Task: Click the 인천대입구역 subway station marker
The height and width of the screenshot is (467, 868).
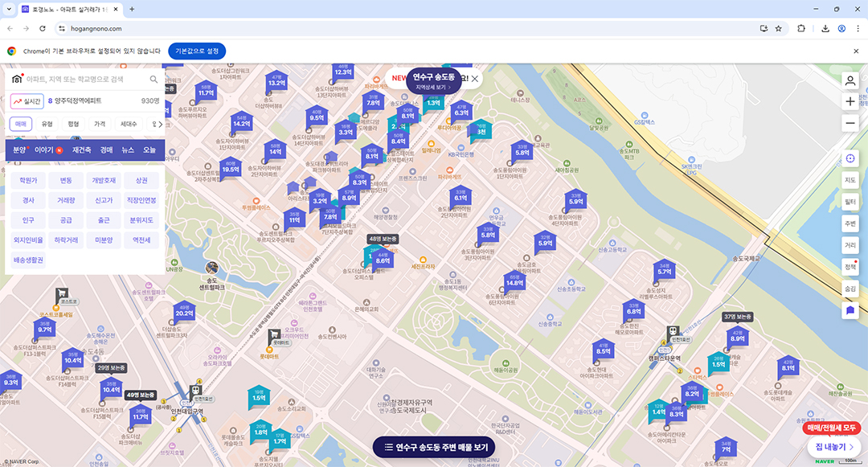Action: (x=195, y=391)
